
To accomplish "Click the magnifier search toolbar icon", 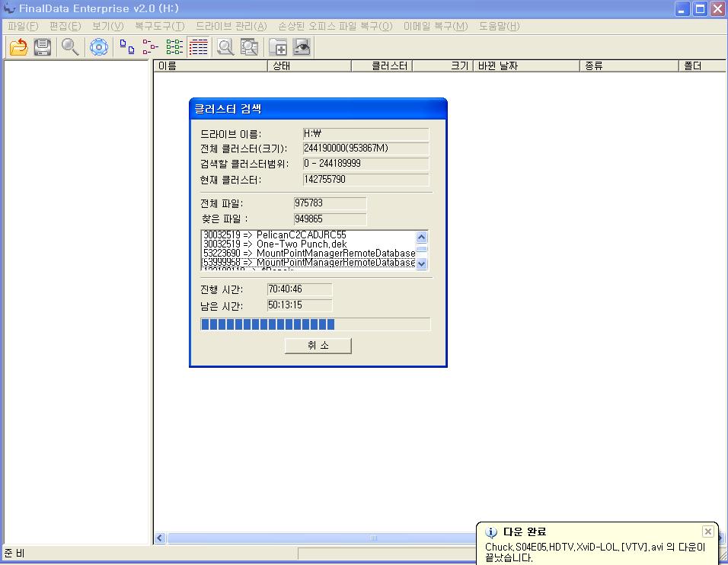I will click(x=70, y=47).
